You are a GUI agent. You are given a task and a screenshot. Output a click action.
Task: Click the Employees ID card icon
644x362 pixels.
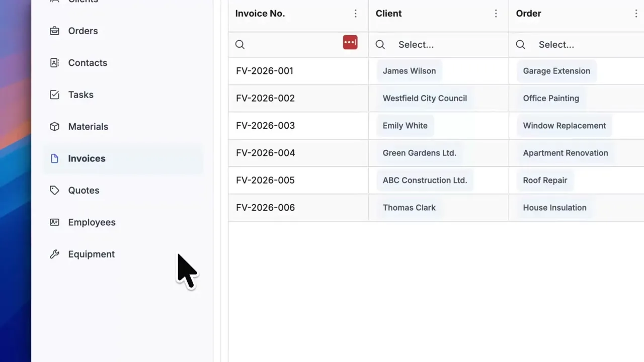click(54, 222)
